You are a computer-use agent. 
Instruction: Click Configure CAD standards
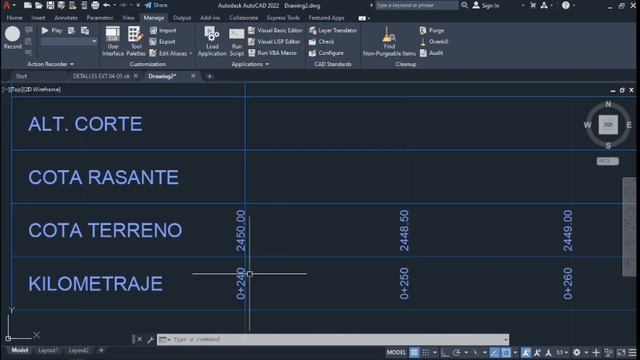click(326, 53)
